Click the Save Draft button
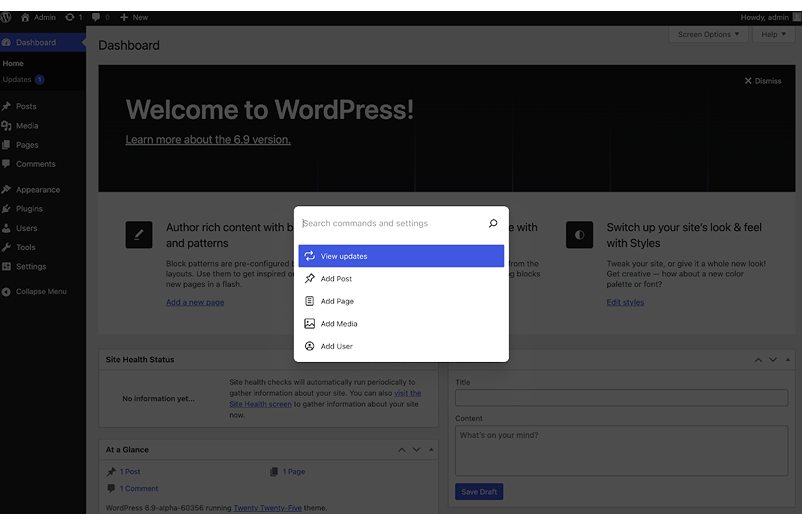 (x=479, y=492)
